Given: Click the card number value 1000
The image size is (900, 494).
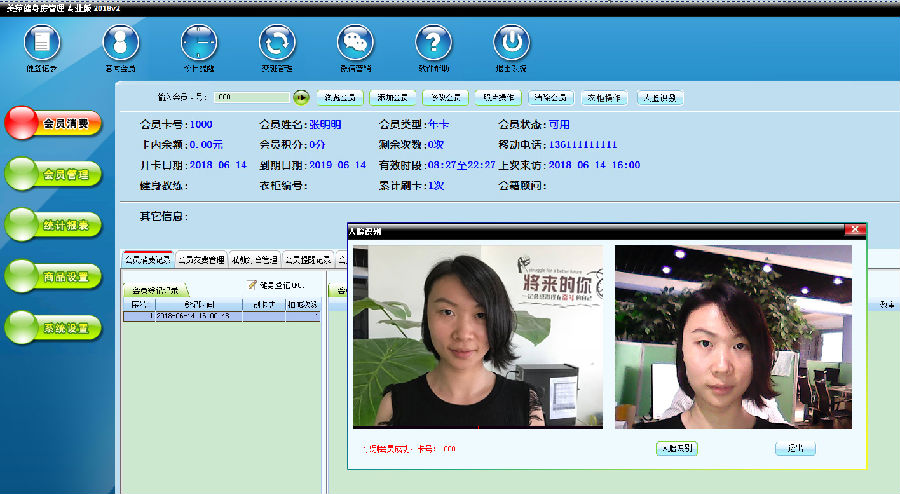Looking at the screenshot, I should 201,125.
